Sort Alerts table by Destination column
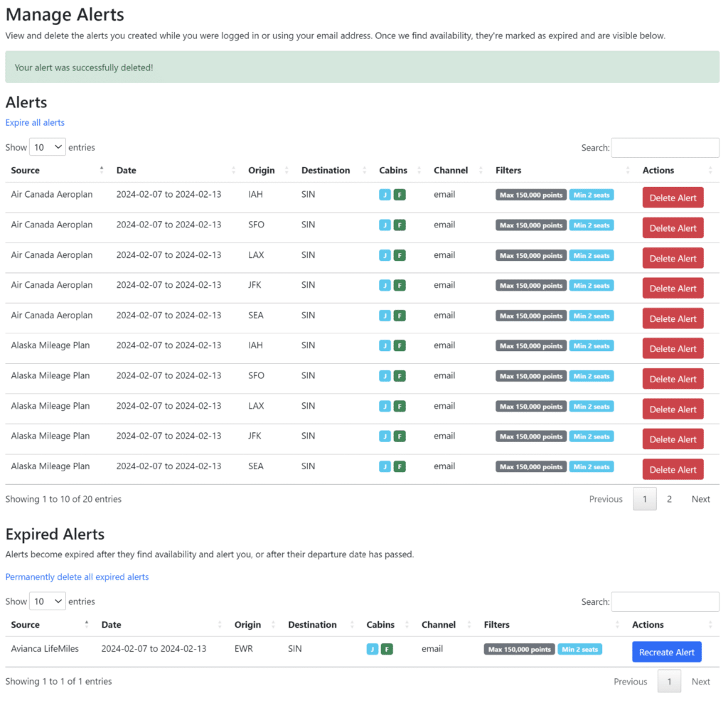The width and height of the screenshot is (728, 703). pos(326,171)
